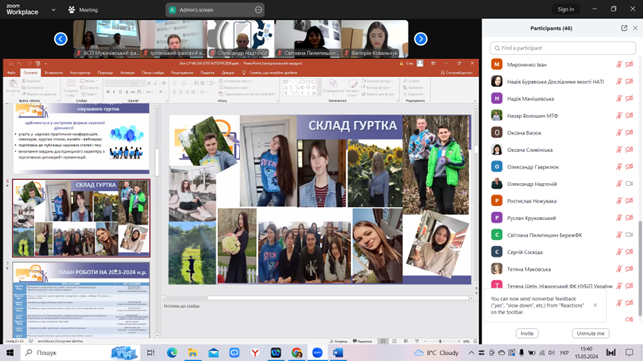Toggle video icon for Руслан Круковський

coord(629,218)
